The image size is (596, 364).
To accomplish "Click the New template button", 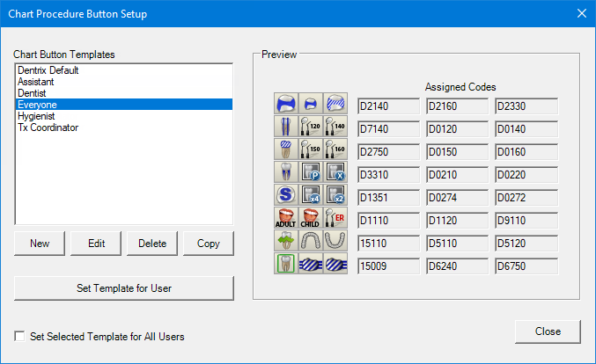I will [x=40, y=244].
